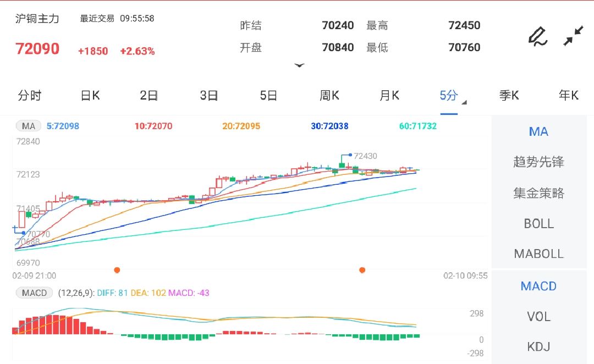Click the 02-10 09:55 end time label
This screenshot has width=594, height=364.
pos(465,275)
